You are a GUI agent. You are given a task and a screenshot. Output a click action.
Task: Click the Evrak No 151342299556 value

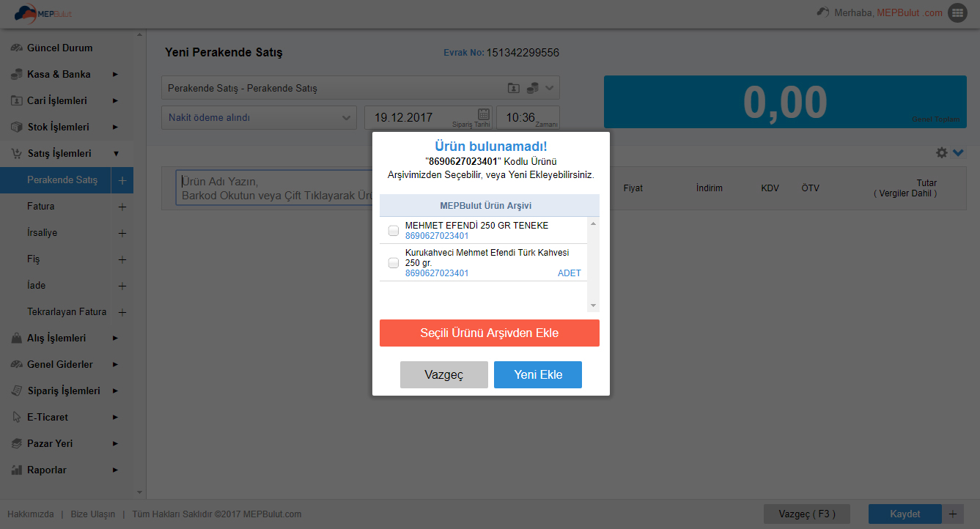(523, 53)
